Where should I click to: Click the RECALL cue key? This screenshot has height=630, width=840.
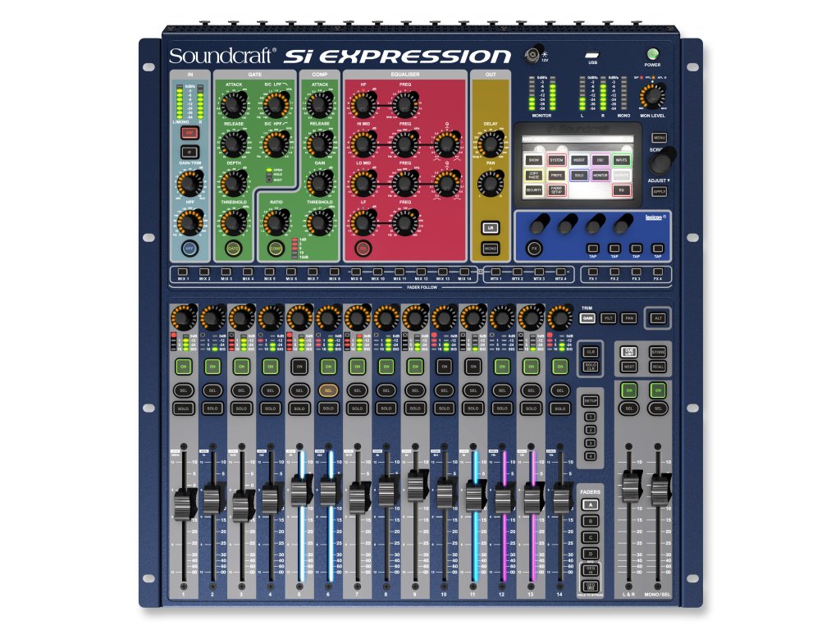(x=658, y=367)
